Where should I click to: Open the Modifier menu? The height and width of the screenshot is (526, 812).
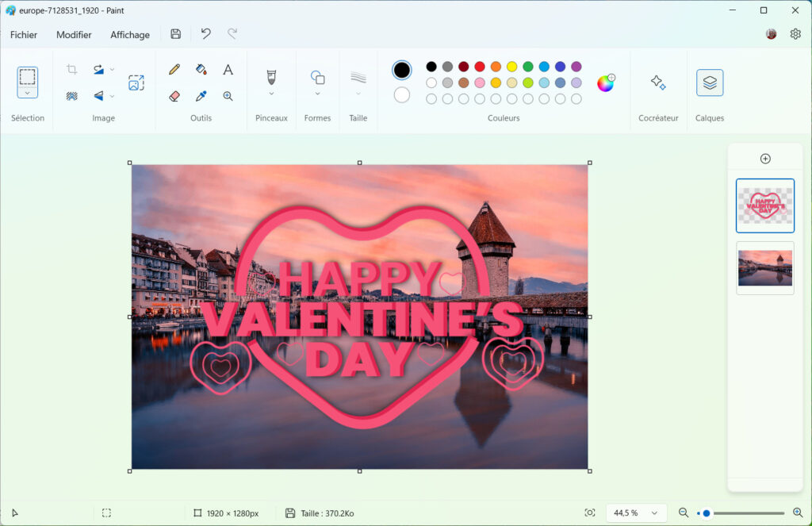pyautogui.click(x=74, y=35)
